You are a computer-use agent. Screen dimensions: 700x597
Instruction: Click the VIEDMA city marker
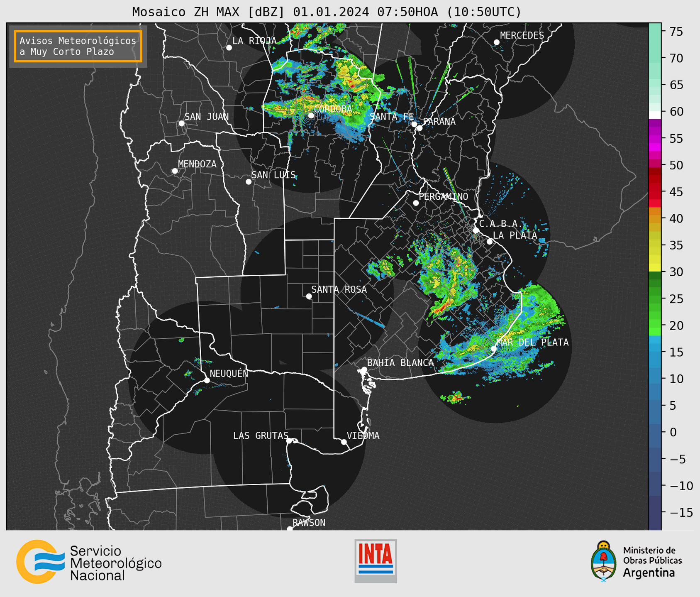[344, 442]
